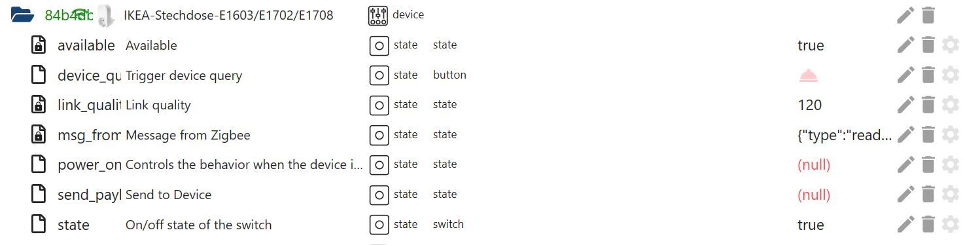Click the link quality value 120

810,105
